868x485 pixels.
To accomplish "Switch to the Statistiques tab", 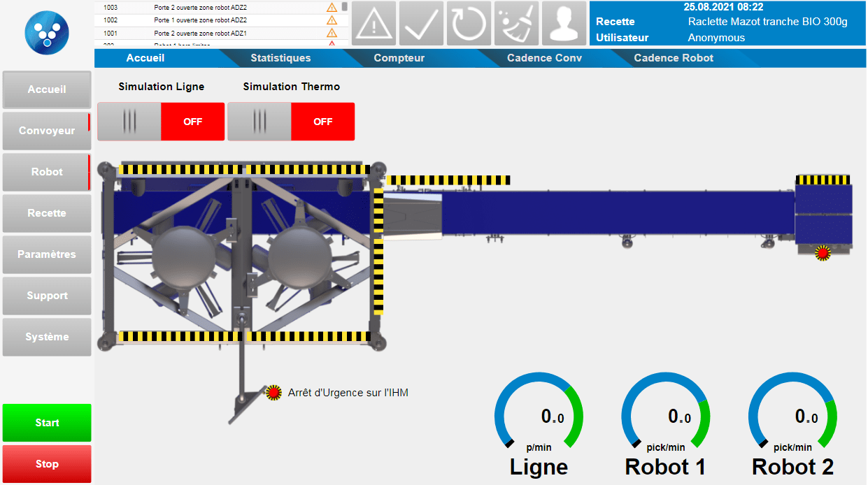I will pos(280,58).
